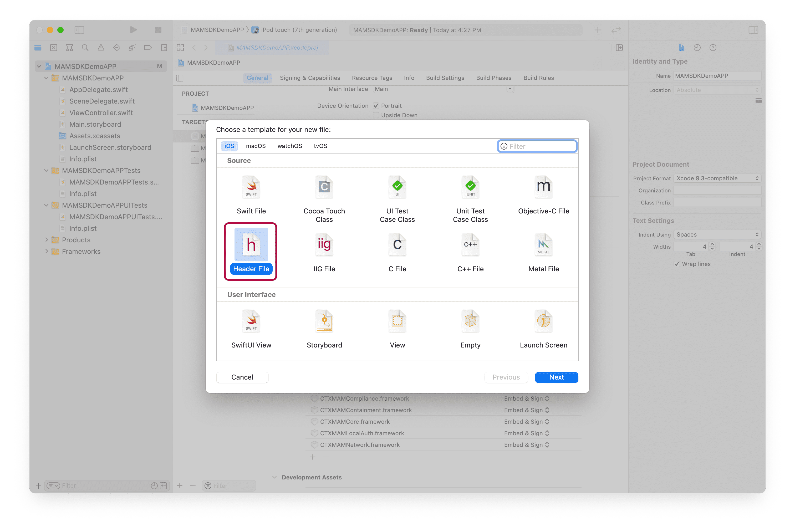
Task: Select the Launch Screen template
Action: 543,321
